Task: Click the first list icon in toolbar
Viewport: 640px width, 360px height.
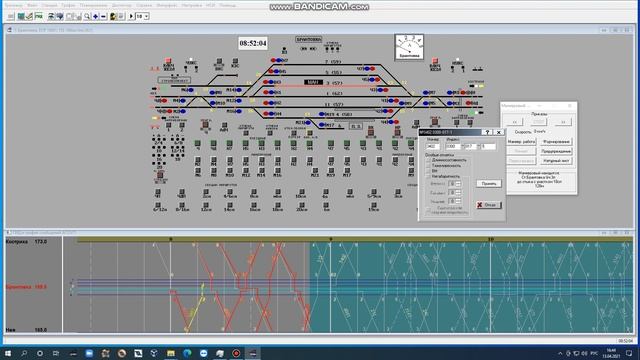Action: tap(11, 16)
